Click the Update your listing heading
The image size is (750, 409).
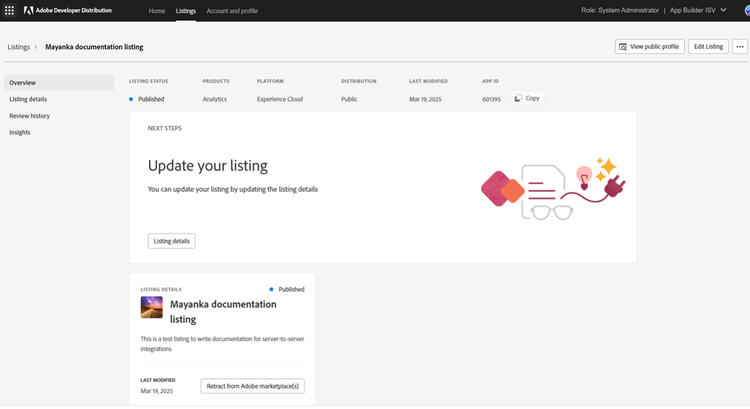point(208,166)
